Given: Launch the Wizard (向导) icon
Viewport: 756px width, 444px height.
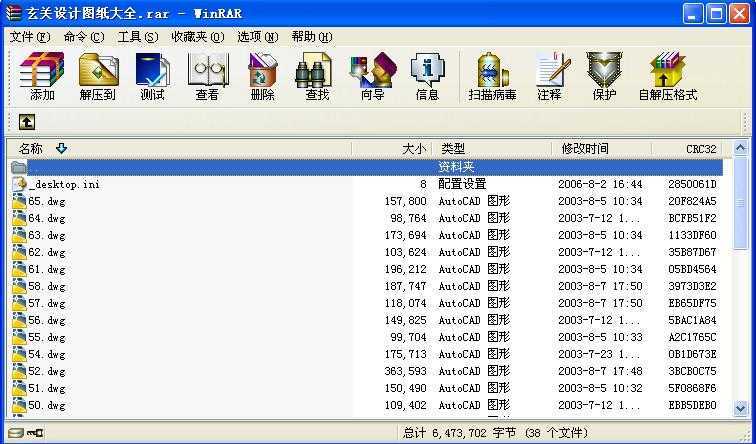Looking at the screenshot, I should click(373, 77).
